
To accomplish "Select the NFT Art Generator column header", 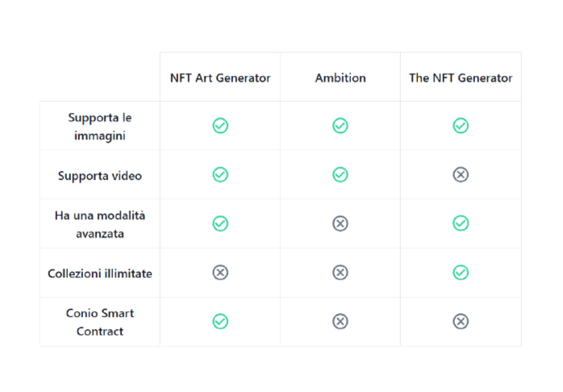I will pos(220,78).
